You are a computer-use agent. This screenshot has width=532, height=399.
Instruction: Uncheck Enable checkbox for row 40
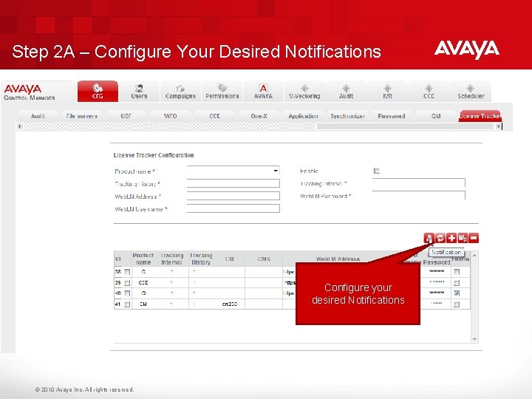point(457,293)
